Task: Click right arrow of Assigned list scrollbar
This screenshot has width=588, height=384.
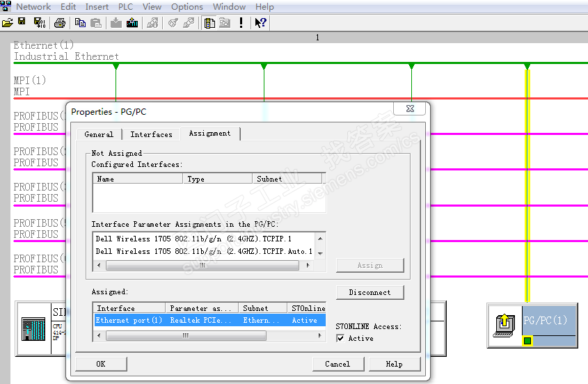Action: click(x=320, y=335)
